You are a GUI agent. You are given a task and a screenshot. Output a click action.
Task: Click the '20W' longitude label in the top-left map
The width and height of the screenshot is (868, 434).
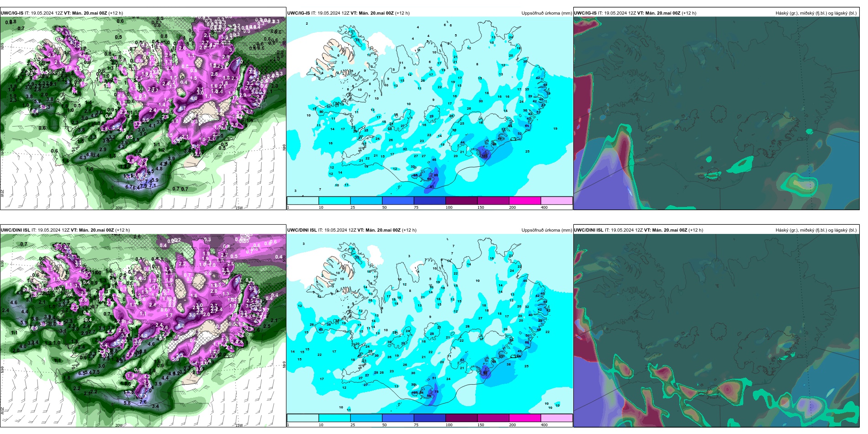pyautogui.click(x=119, y=208)
